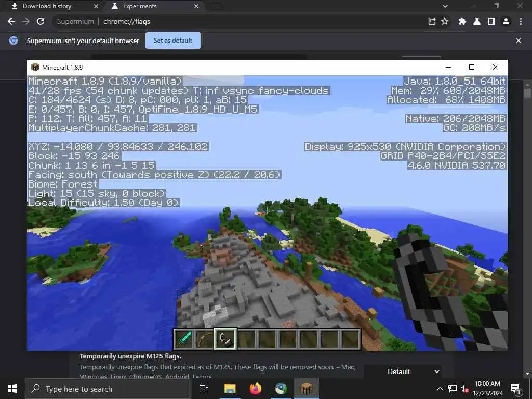This screenshot has height=399, width=532.
Task: Maximize the Minecraft 1.8.9 window
Action: 472,67
